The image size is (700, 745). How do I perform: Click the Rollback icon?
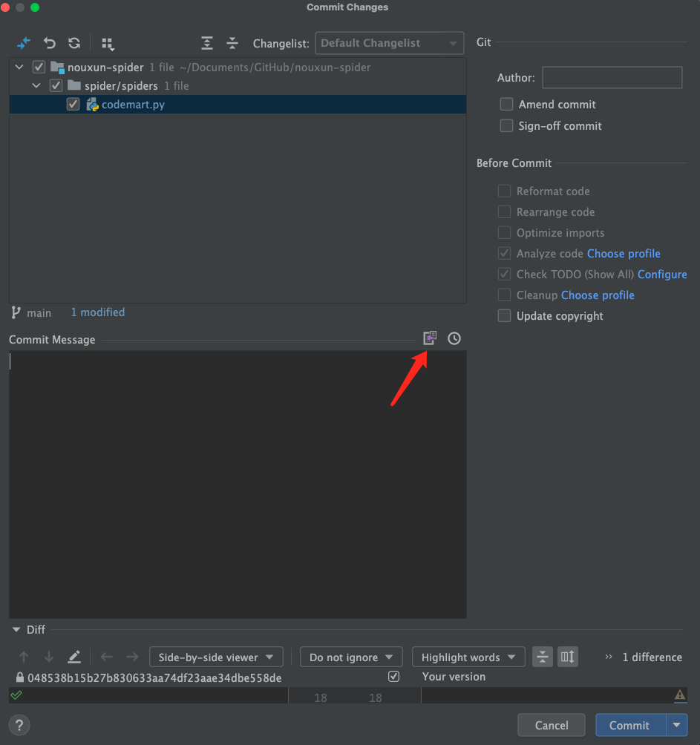[x=49, y=43]
